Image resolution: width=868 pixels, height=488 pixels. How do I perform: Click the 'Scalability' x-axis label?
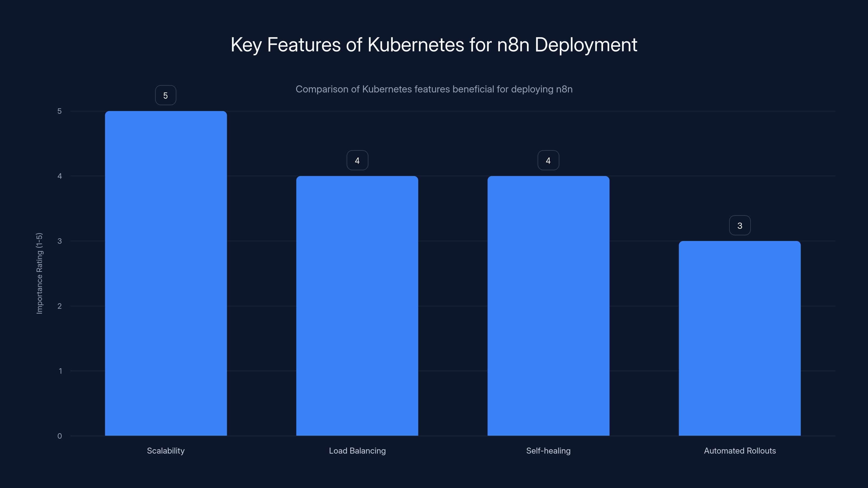tap(166, 451)
